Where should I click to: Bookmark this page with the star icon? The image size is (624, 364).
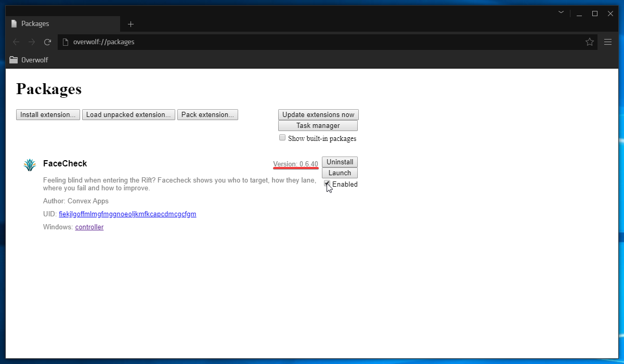click(589, 42)
